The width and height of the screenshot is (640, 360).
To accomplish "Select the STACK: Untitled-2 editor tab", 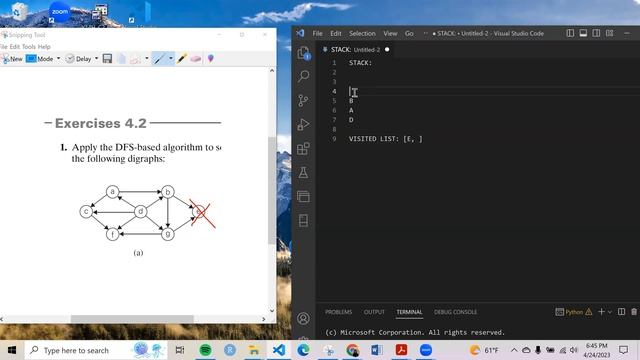I will click(355, 50).
